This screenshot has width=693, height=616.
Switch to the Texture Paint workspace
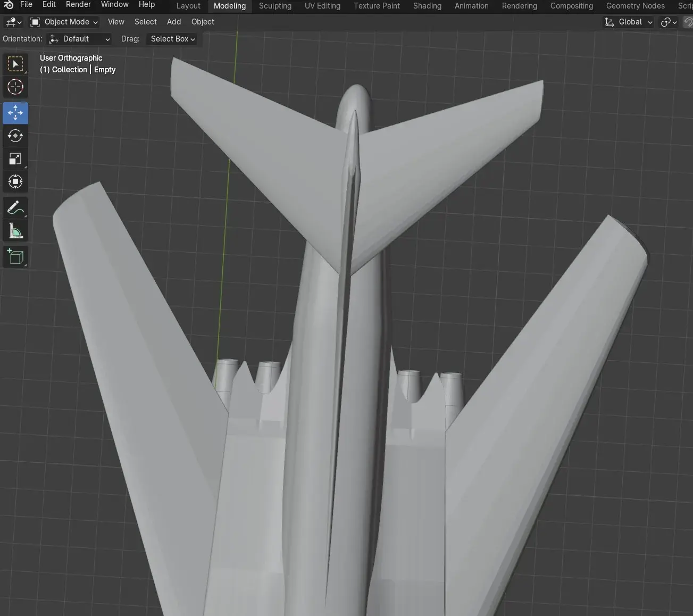(377, 6)
